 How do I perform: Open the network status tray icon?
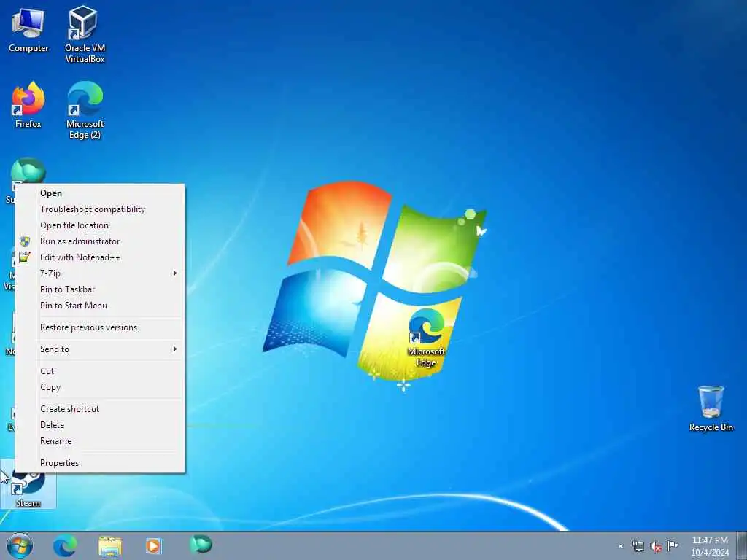(x=638, y=546)
